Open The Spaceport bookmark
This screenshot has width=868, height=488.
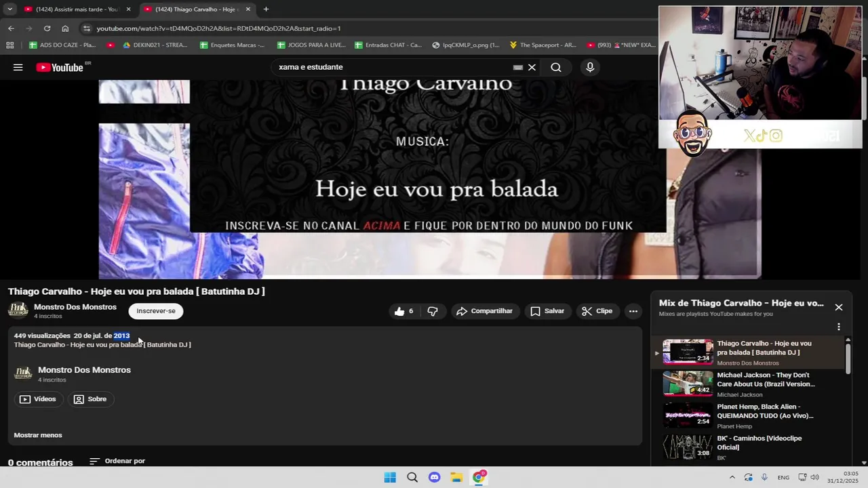coord(543,45)
